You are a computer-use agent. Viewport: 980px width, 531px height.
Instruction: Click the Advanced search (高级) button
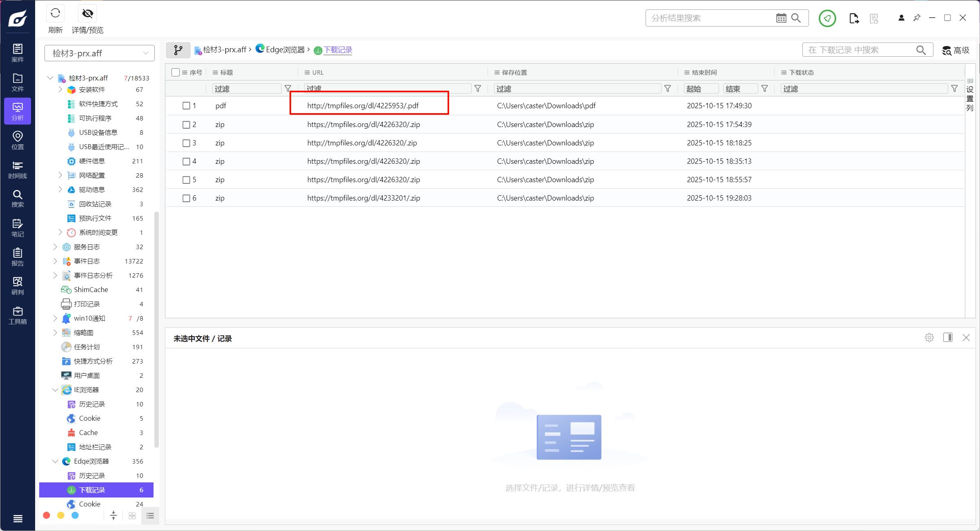point(956,50)
